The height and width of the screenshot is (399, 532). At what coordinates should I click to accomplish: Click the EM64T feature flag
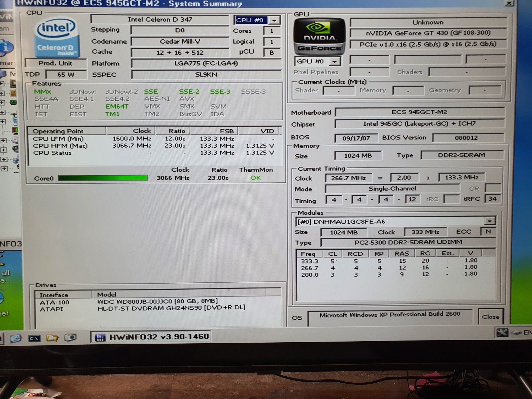(117, 106)
